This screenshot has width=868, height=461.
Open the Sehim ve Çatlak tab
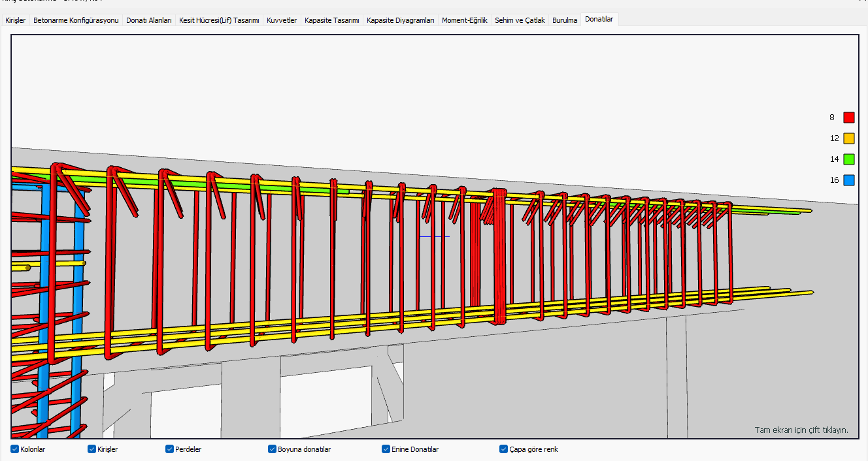pyautogui.click(x=520, y=20)
